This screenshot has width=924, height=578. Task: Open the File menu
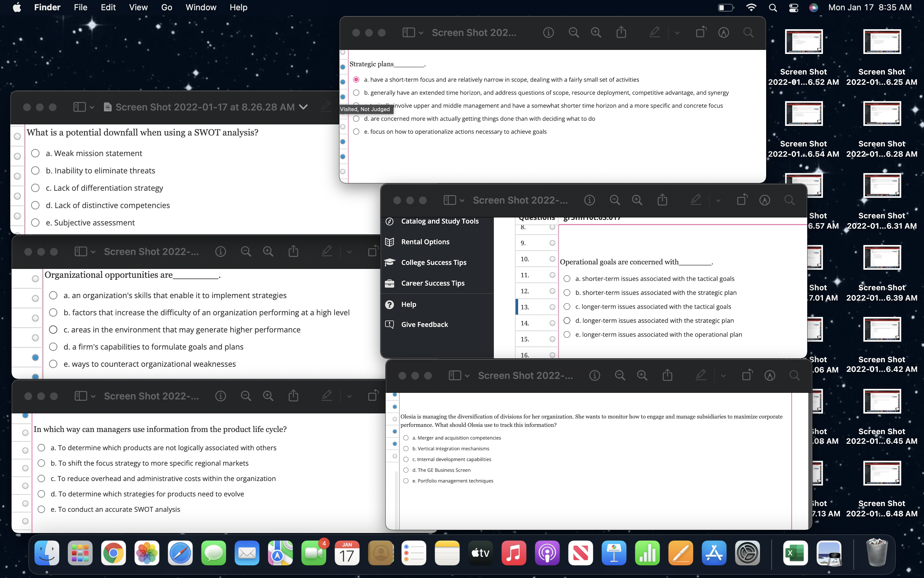pos(81,7)
